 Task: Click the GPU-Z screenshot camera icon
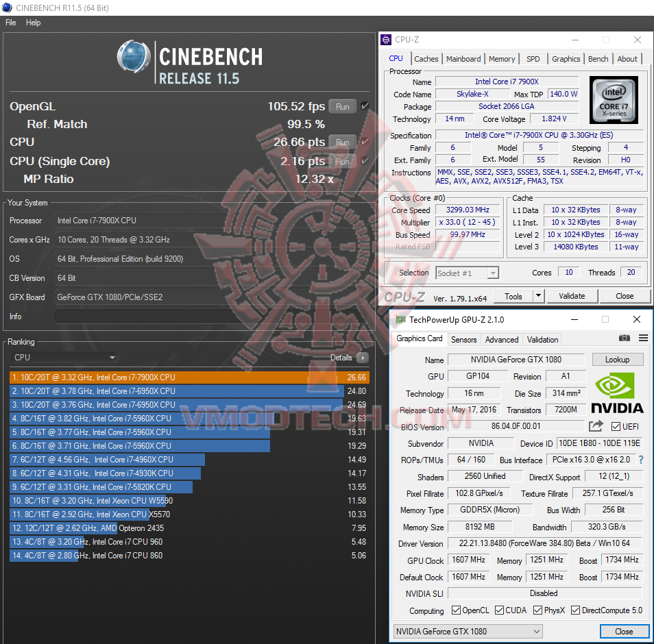click(x=624, y=338)
